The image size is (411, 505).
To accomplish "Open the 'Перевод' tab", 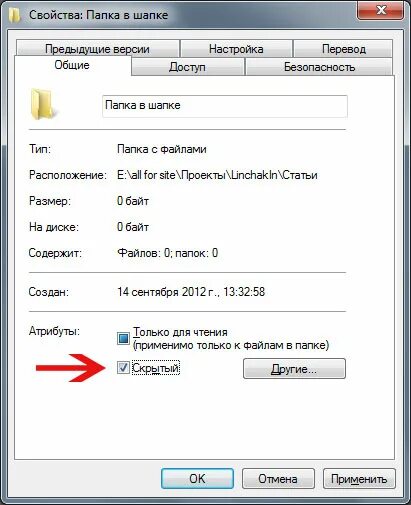I will pos(343,49).
